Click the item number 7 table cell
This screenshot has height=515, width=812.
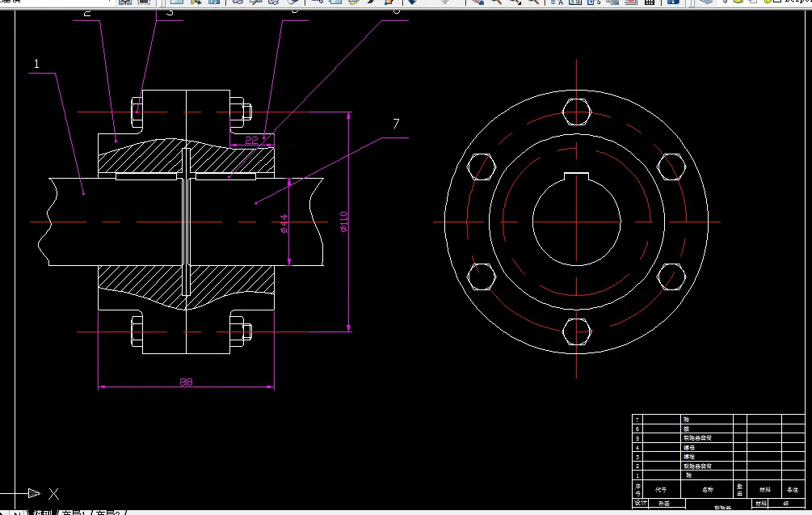[x=637, y=419]
